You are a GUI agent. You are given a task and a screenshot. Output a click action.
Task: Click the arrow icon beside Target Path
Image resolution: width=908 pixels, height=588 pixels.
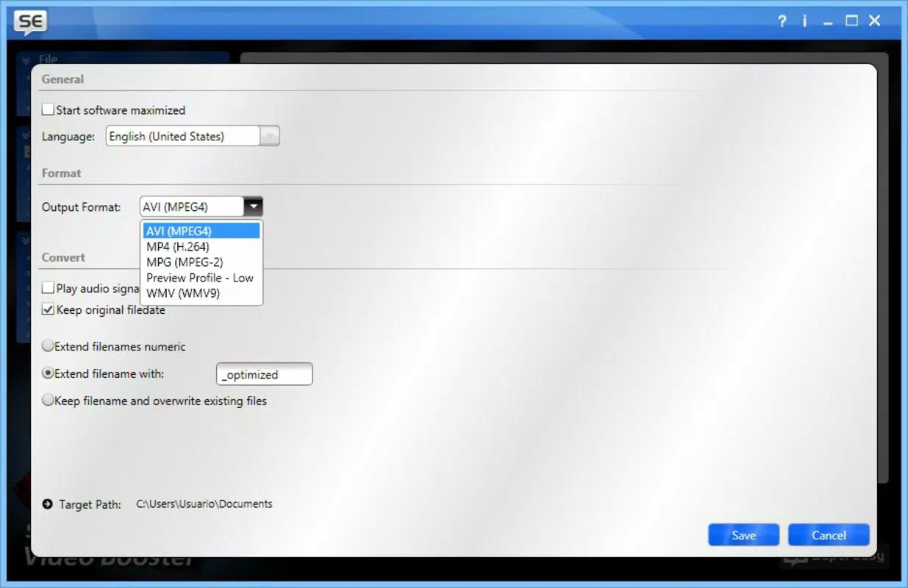coord(48,504)
